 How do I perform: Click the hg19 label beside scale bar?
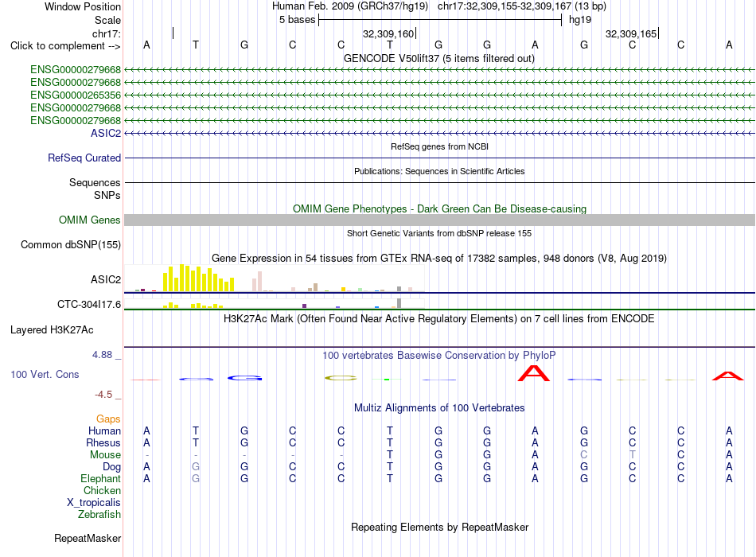[580, 20]
